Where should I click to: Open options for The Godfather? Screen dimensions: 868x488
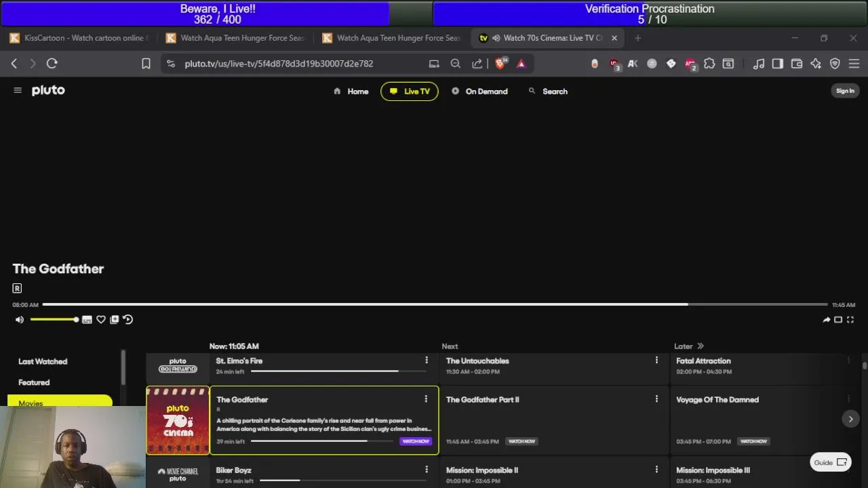426,399
